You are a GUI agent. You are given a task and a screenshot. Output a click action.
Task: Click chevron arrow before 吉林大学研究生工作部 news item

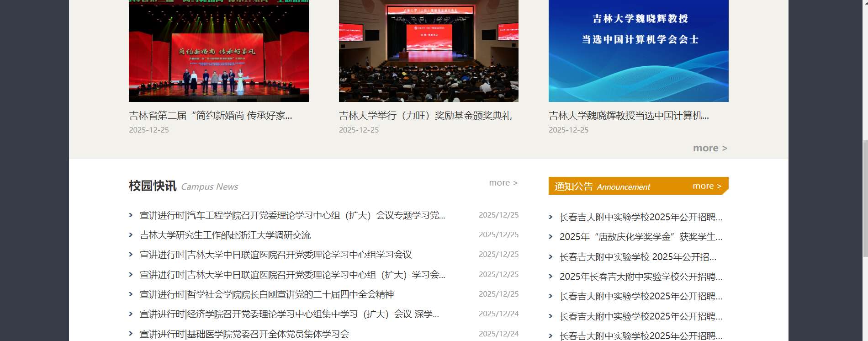[x=131, y=235]
